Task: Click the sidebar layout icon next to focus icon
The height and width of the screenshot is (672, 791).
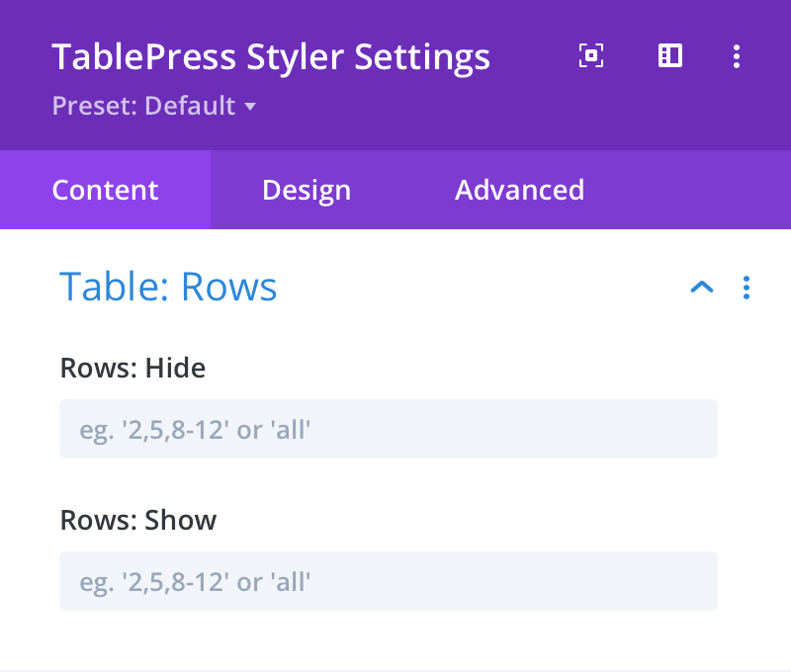Action: click(x=669, y=55)
